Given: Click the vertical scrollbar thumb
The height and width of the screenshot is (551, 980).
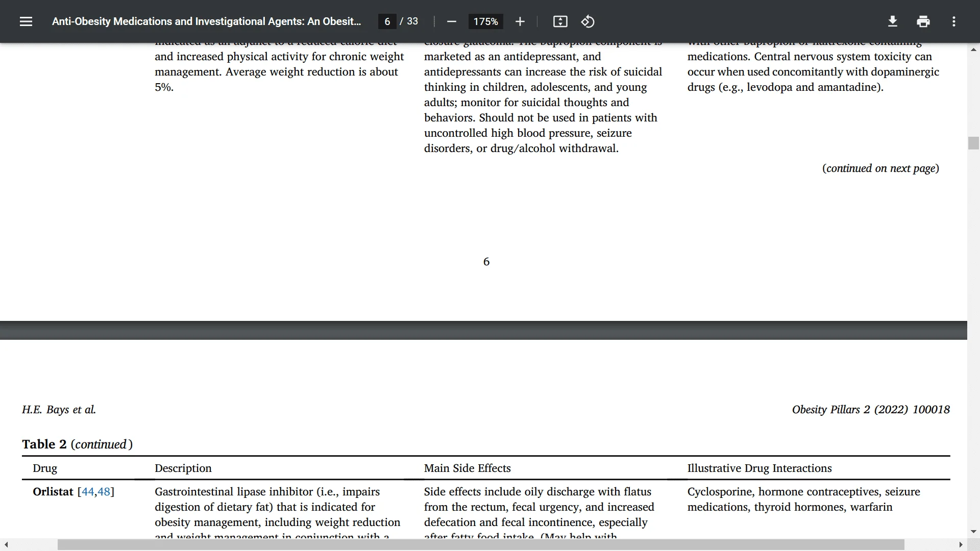Looking at the screenshot, I should (973, 143).
